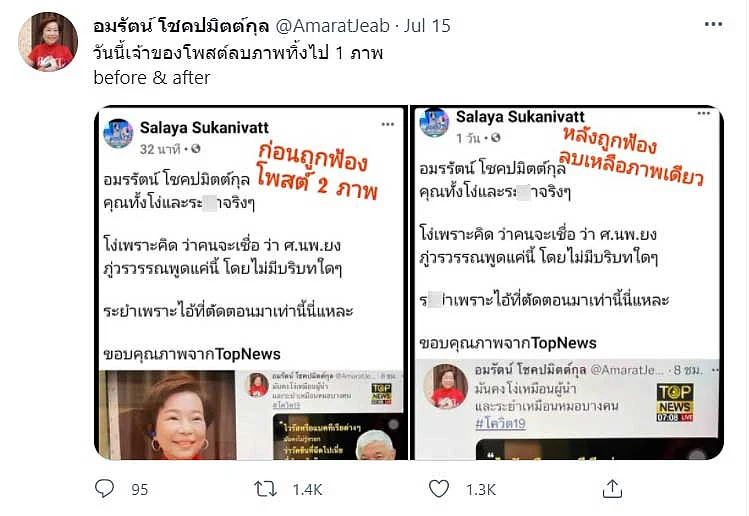749x516 pixels.
Task: Open three-dot menu in left Facebook post
Action: click(x=387, y=124)
